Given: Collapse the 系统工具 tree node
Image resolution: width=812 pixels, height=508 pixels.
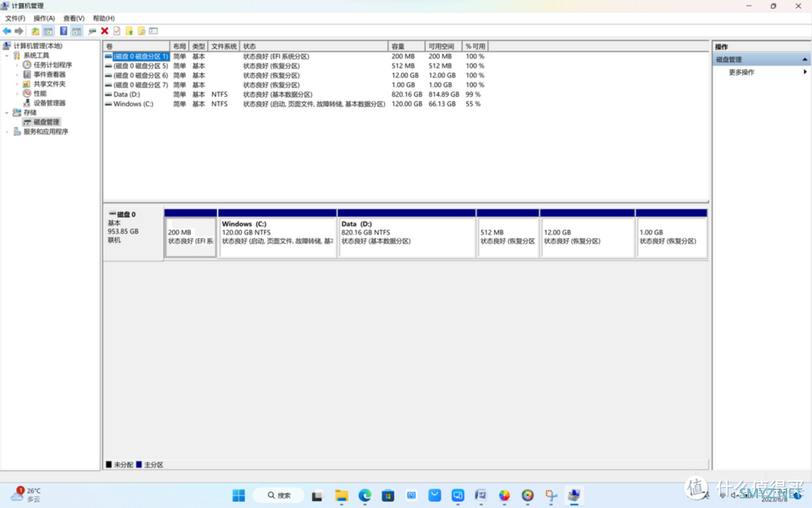Looking at the screenshot, I should [7, 56].
